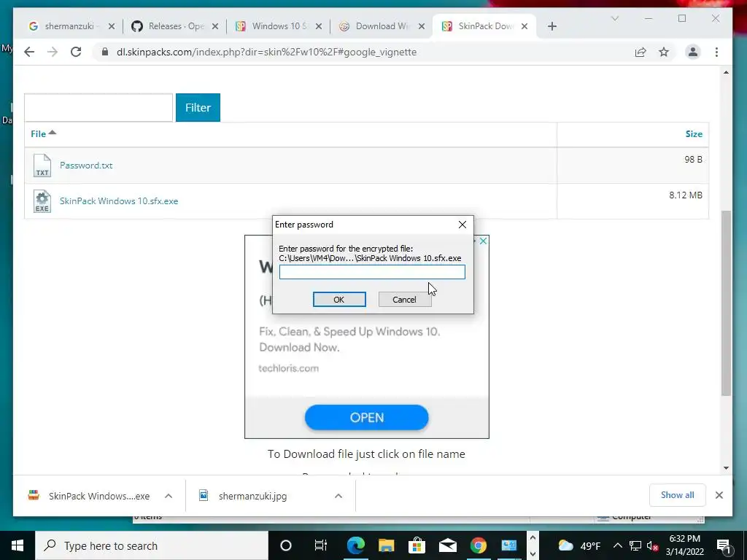Open the Chrome profile avatar

pos(693,52)
